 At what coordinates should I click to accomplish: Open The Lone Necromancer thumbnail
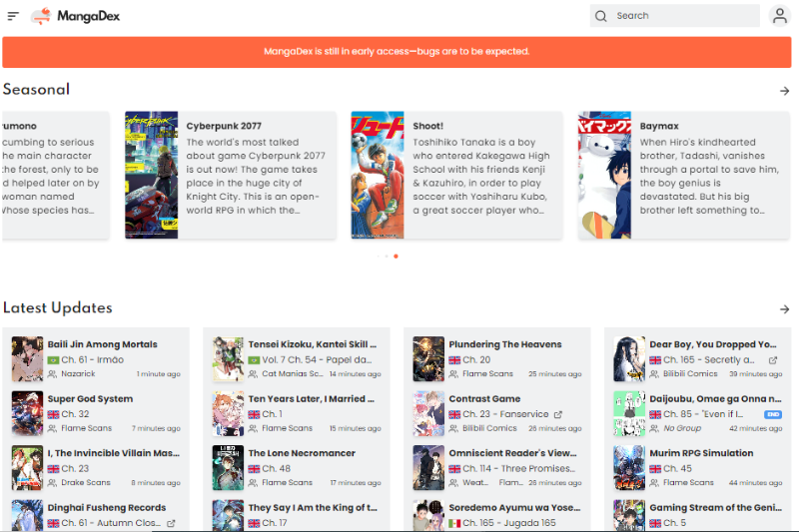[229, 468]
